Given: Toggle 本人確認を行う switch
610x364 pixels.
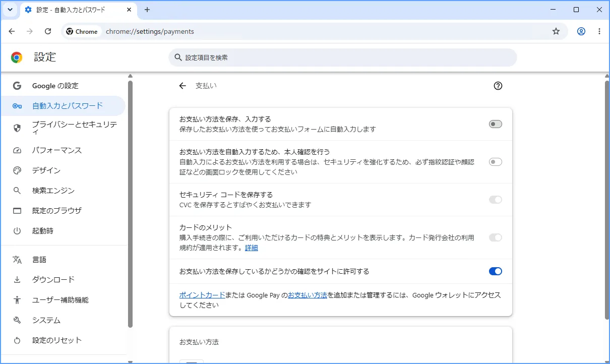Looking at the screenshot, I should (496, 162).
